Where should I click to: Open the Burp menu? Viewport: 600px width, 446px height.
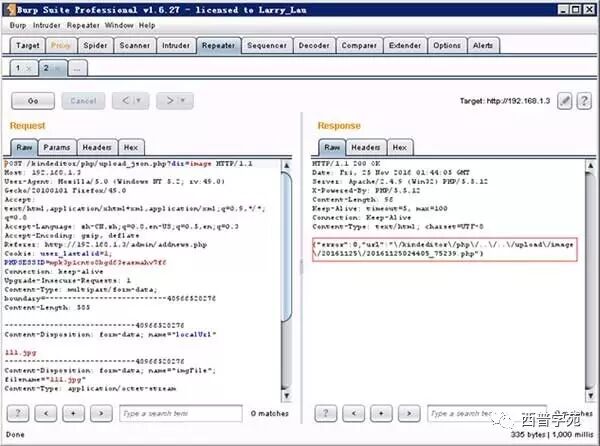pyautogui.click(x=18, y=26)
